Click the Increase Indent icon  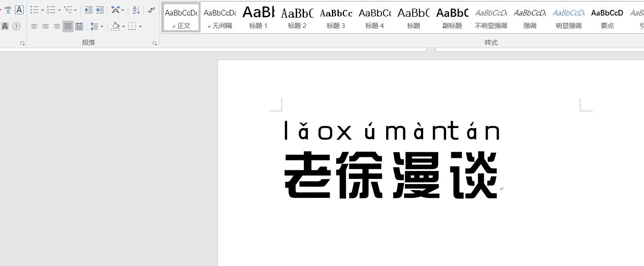pyautogui.click(x=100, y=10)
